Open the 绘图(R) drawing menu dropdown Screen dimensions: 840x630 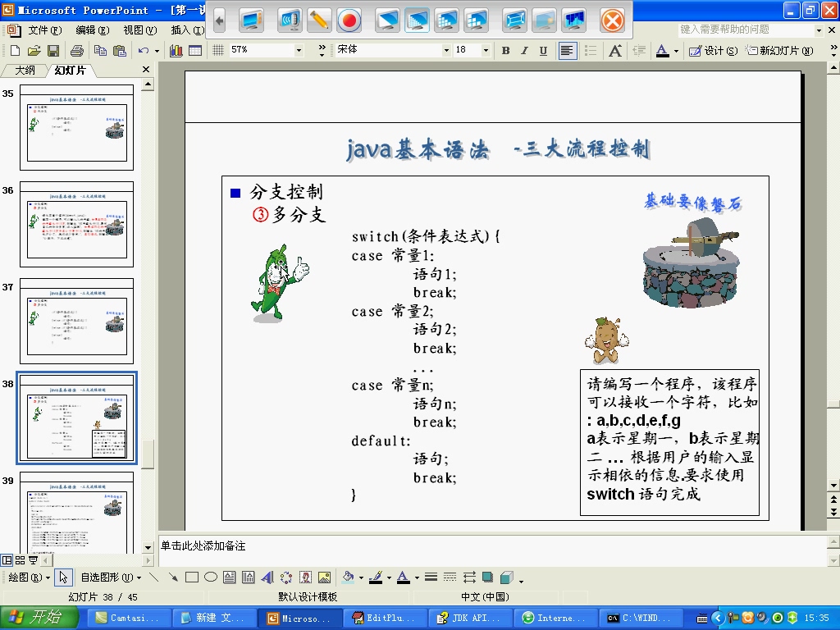click(29, 577)
